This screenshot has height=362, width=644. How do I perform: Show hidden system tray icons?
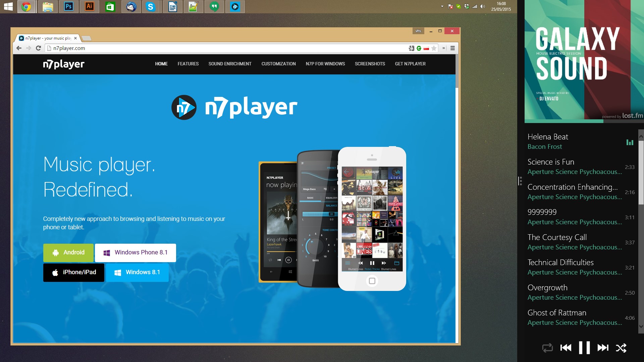pos(442,6)
